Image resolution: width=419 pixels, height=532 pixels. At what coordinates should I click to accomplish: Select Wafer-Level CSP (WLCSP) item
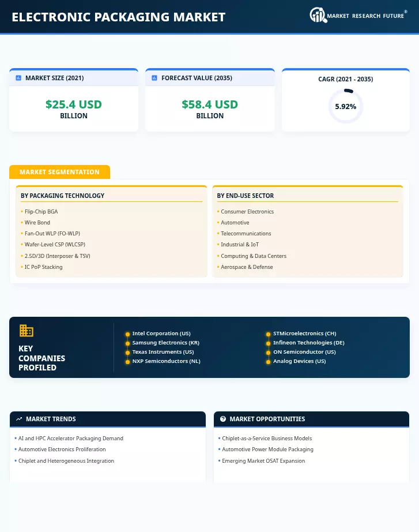[55, 244]
